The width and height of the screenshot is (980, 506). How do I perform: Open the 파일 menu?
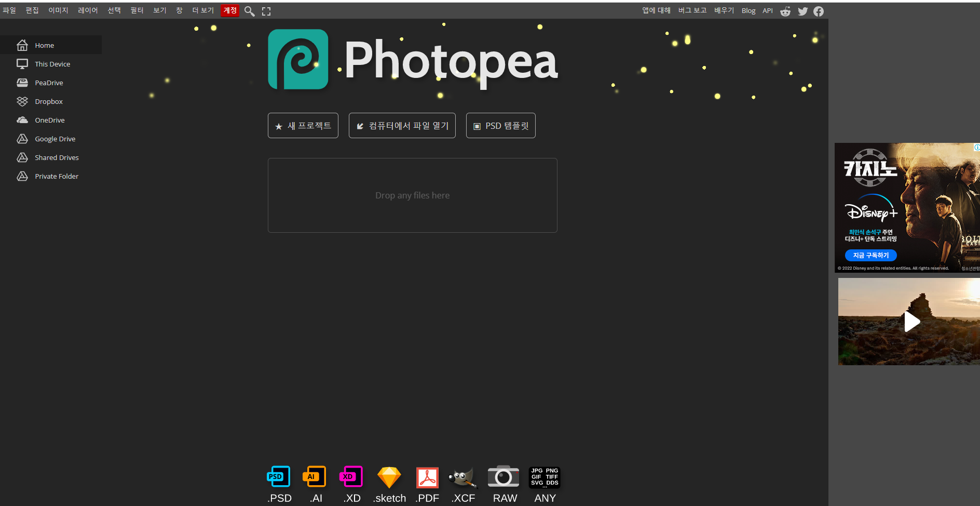9,10
